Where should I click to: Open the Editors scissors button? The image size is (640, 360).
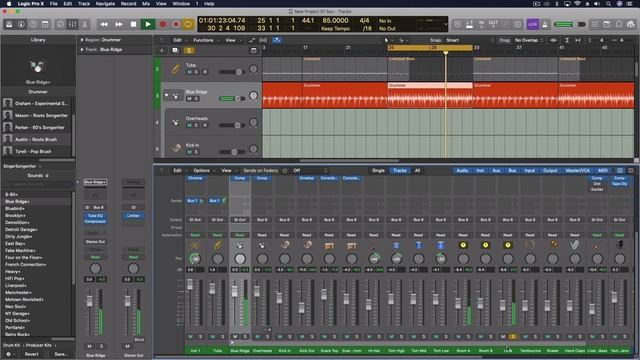coord(84,24)
